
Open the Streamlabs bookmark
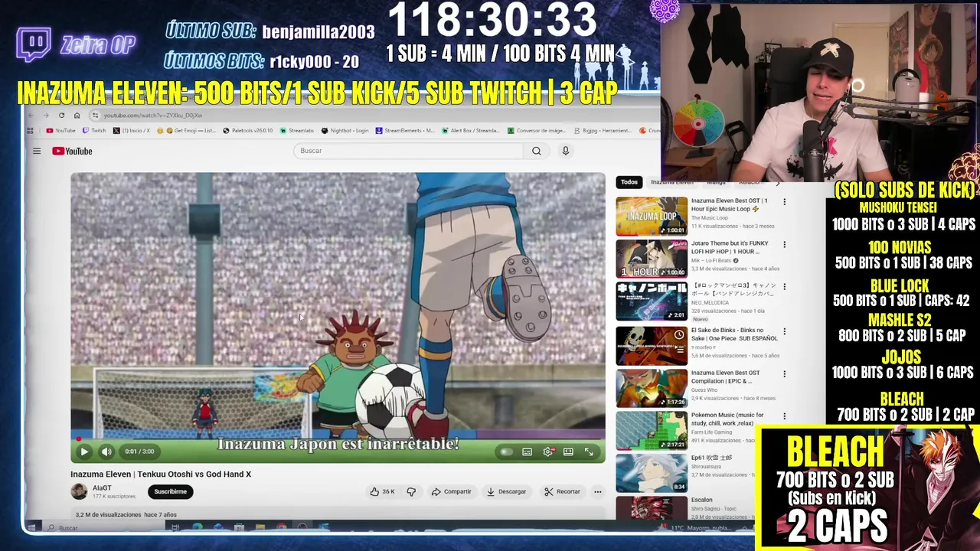297,131
